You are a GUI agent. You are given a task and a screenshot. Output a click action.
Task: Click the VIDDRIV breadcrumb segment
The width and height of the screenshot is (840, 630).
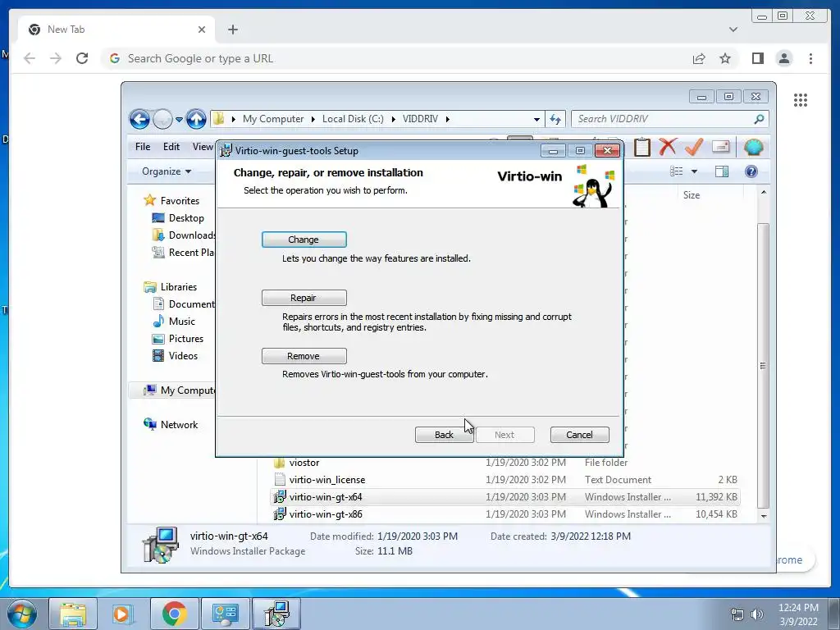tap(421, 119)
